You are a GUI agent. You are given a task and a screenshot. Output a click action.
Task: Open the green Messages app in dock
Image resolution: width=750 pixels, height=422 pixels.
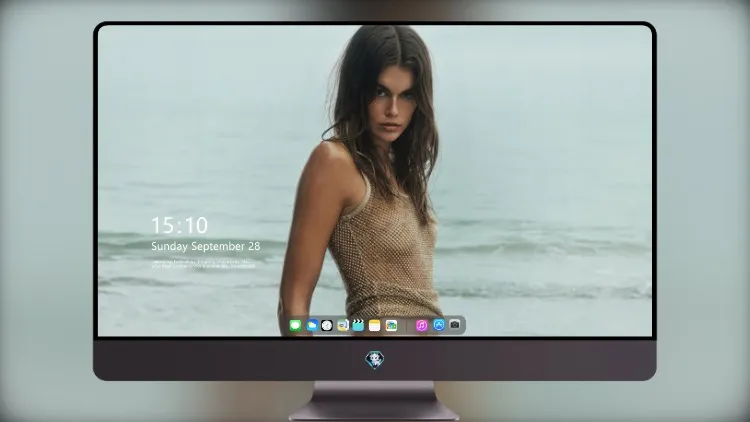point(295,325)
